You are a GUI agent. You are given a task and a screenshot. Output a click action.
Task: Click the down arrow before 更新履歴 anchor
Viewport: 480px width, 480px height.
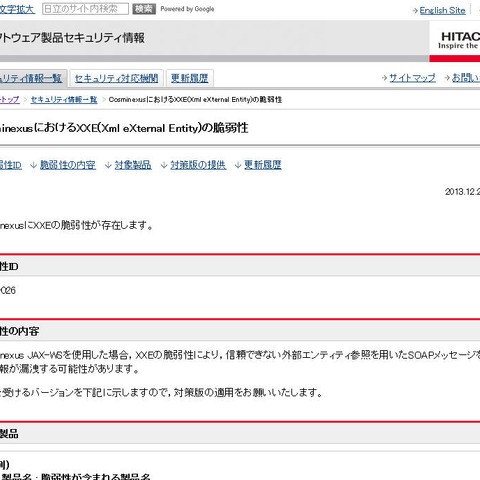[238, 165]
